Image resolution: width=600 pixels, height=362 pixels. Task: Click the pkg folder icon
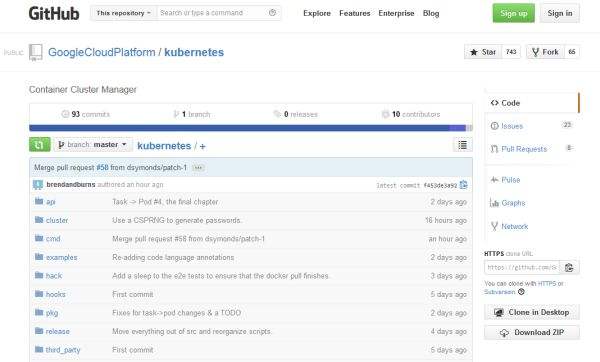click(x=39, y=312)
